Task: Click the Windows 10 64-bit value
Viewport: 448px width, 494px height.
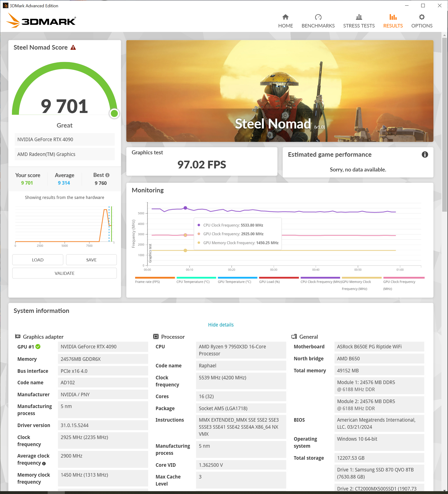Action: pyautogui.click(x=379, y=442)
